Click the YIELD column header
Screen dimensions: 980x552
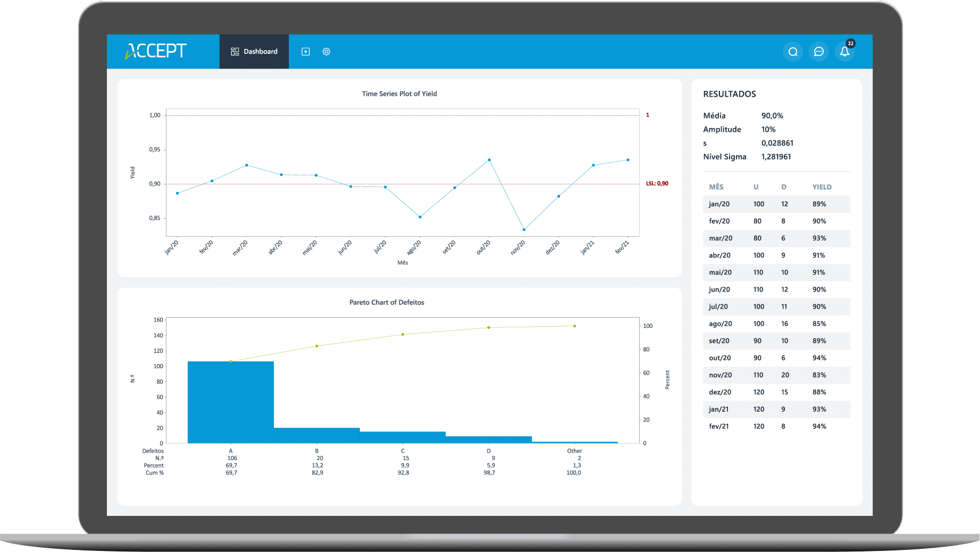pyautogui.click(x=822, y=187)
